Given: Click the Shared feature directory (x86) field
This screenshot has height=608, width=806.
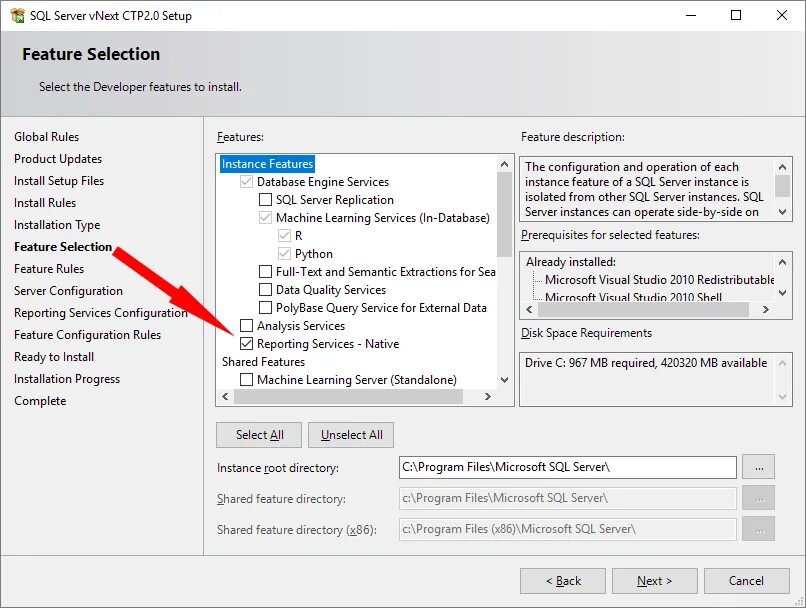Looking at the screenshot, I should 567,529.
